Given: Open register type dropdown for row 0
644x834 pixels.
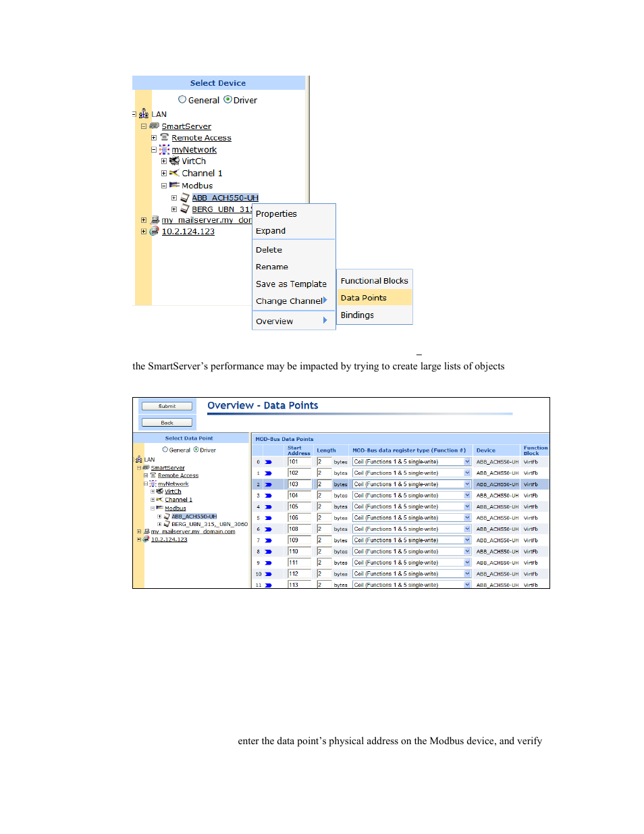Looking at the screenshot, I should click(467, 462).
